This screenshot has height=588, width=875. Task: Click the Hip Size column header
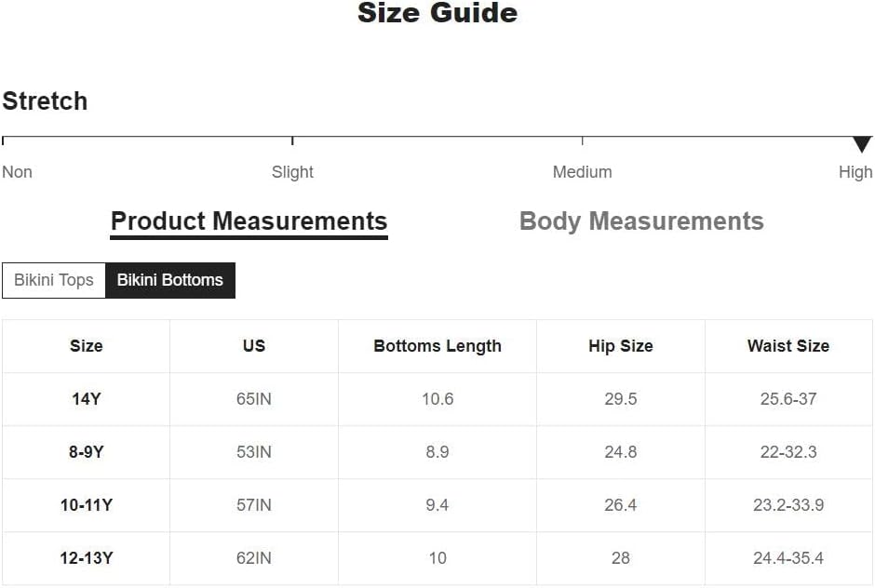pyautogui.click(x=621, y=346)
